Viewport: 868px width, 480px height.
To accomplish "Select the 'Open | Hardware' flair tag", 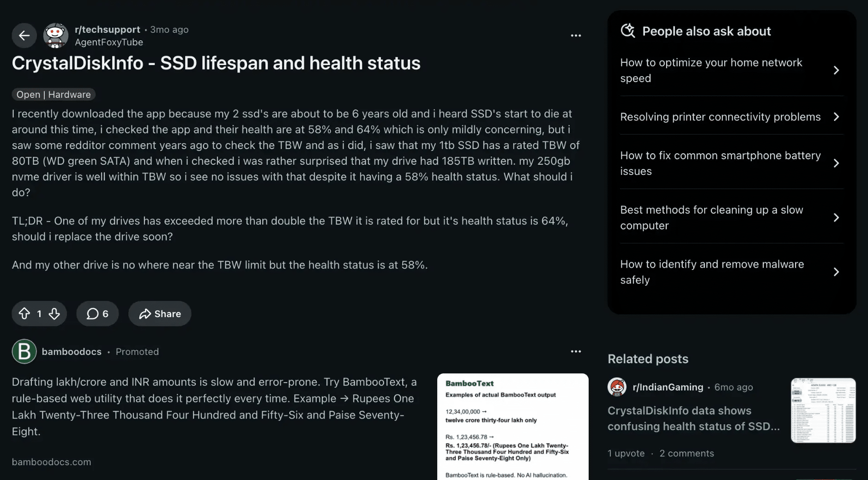I will [54, 95].
